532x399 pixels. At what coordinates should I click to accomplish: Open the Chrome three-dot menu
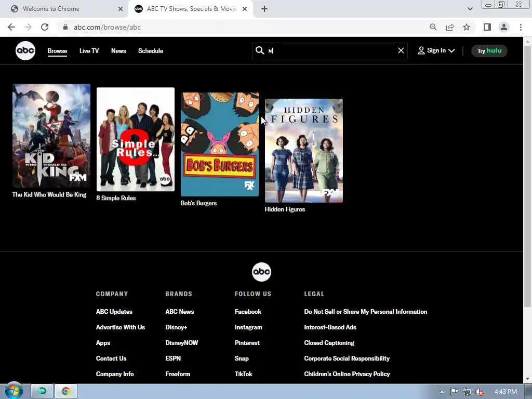521,27
